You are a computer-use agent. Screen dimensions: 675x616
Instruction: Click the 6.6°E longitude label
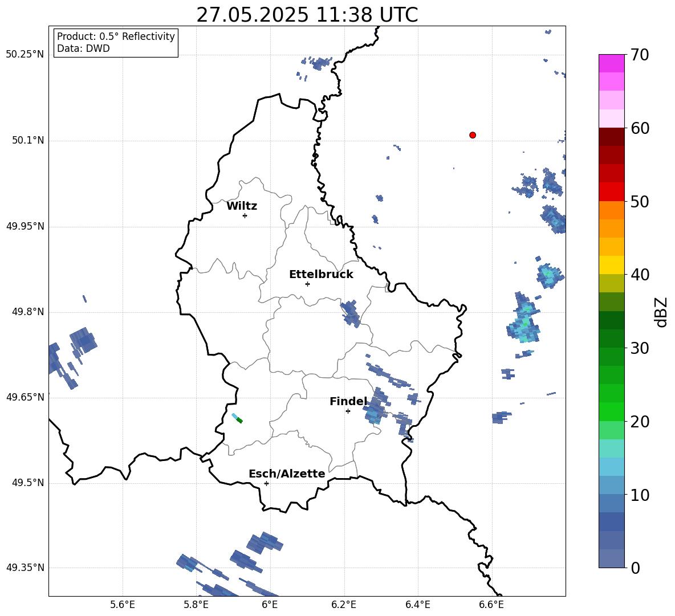tap(491, 605)
